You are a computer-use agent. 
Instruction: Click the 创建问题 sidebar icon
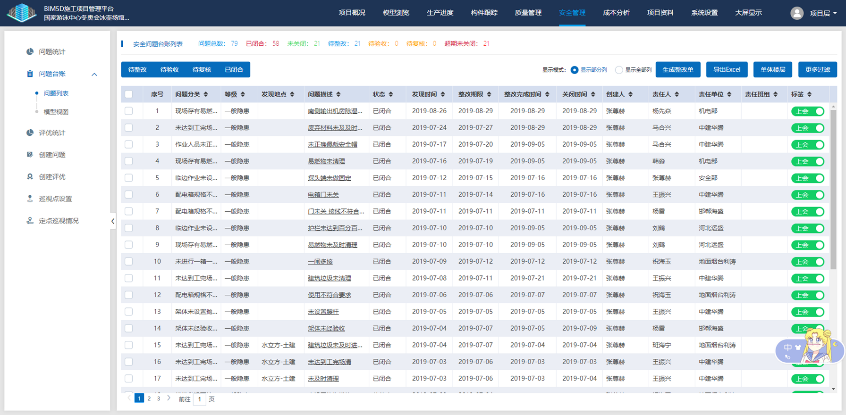tap(29, 155)
